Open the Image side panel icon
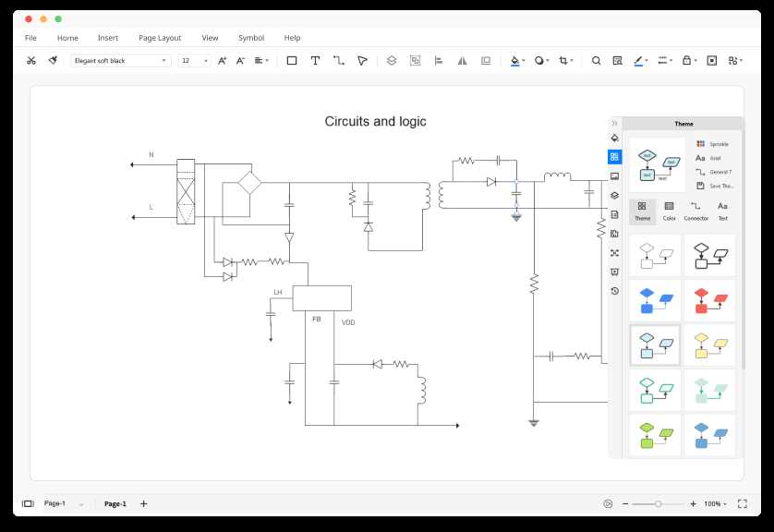The height and width of the screenshot is (532, 774). pos(614,176)
